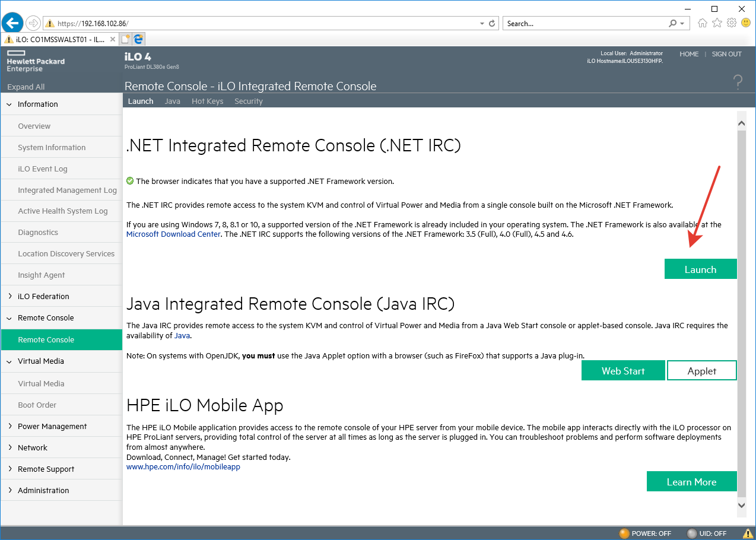Open the browser Tools gear icon
The width and height of the screenshot is (756, 540).
pyautogui.click(x=732, y=23)
